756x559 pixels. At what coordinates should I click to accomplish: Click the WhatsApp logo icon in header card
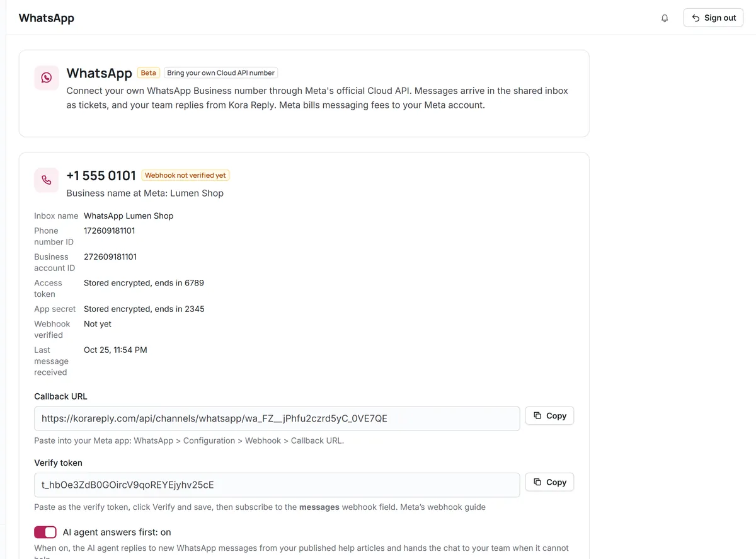47,78
